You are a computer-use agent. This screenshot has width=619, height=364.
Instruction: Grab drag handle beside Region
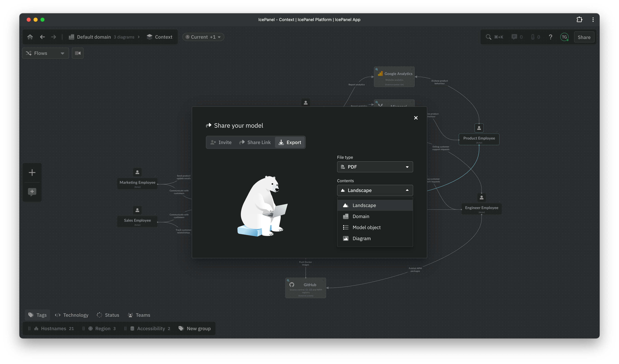pos(84,329)
